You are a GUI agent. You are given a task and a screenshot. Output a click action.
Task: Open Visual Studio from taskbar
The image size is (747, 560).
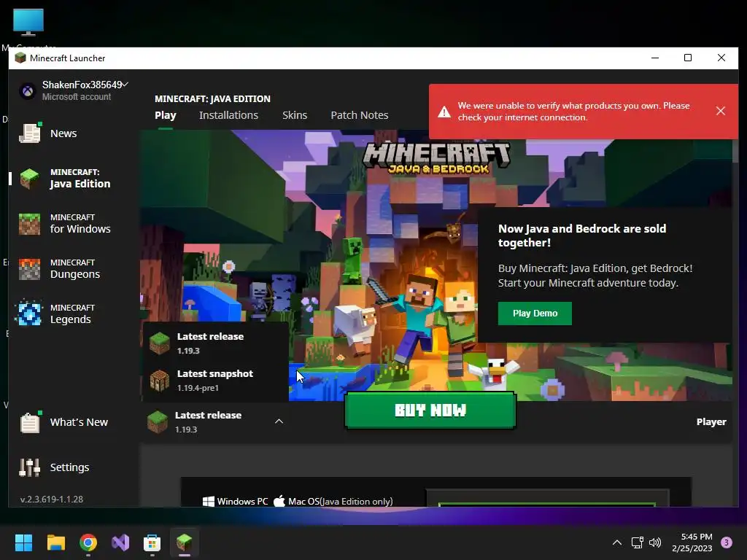[x=120, y=542]
